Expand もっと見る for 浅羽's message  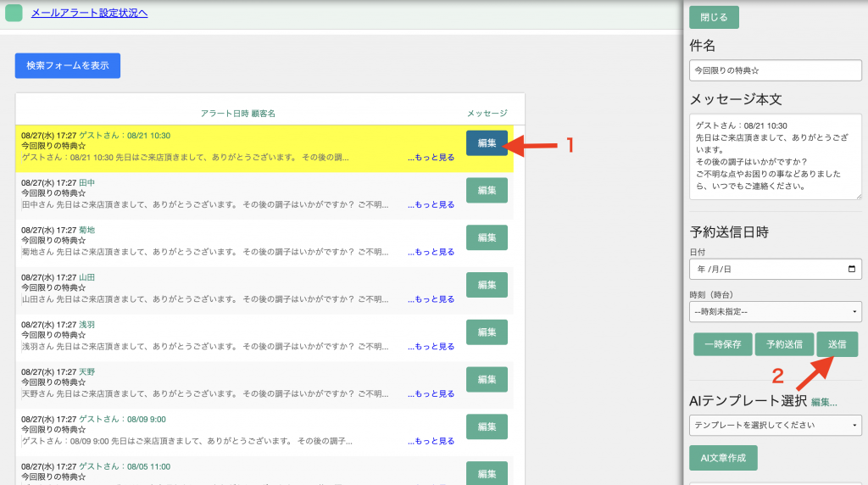pos(431,347)
